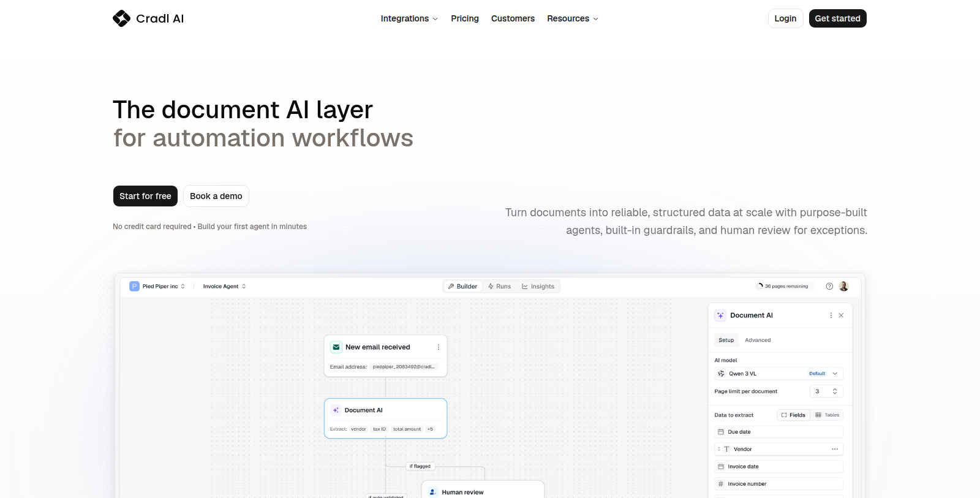Switch to the Runs tab

coord(499,286)
